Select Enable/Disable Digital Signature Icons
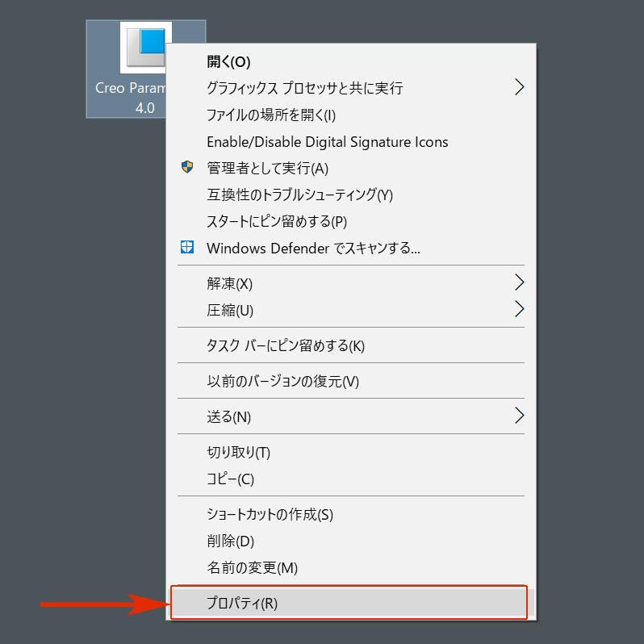Viewport: 644px width, 644px height. click(327, 142)
